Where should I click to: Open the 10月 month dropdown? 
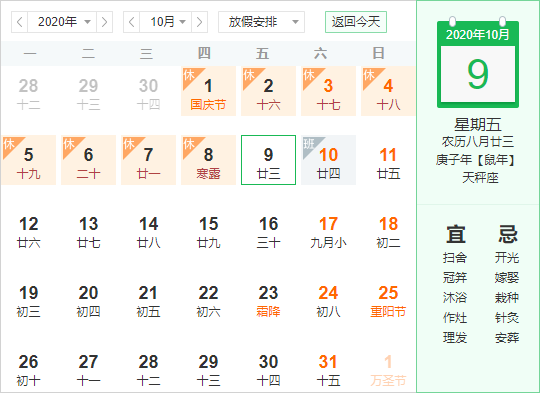(166, 22)
